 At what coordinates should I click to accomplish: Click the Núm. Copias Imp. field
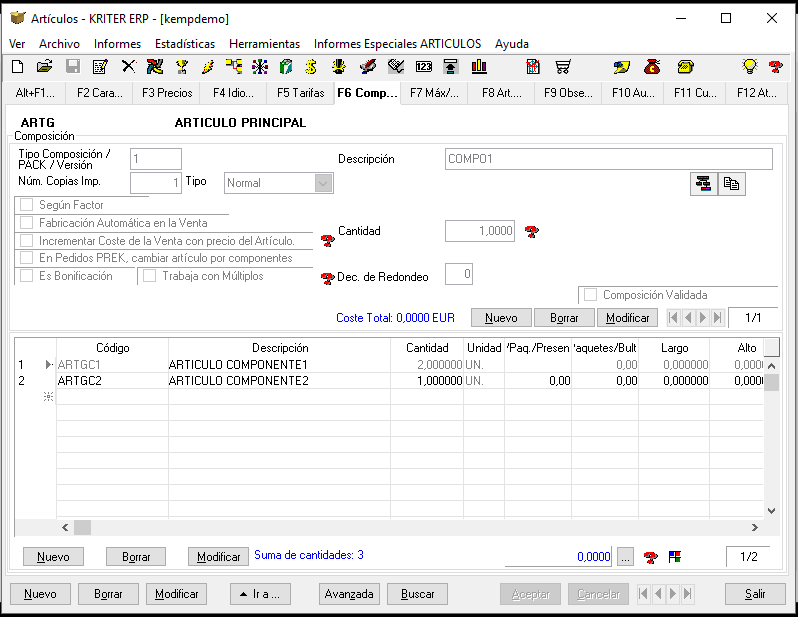tap(156, 183)
